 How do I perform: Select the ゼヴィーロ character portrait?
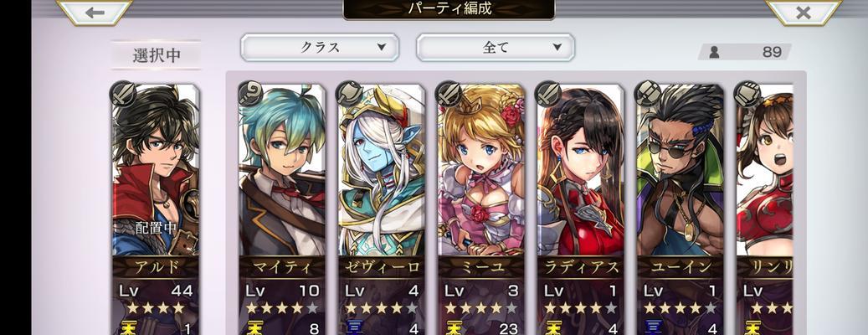382,172
